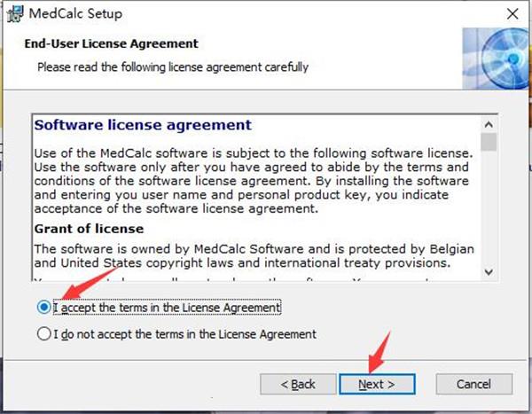Click the MedCalc installer icon in title bar
532x414 pixels.
(x=15, y=14)
